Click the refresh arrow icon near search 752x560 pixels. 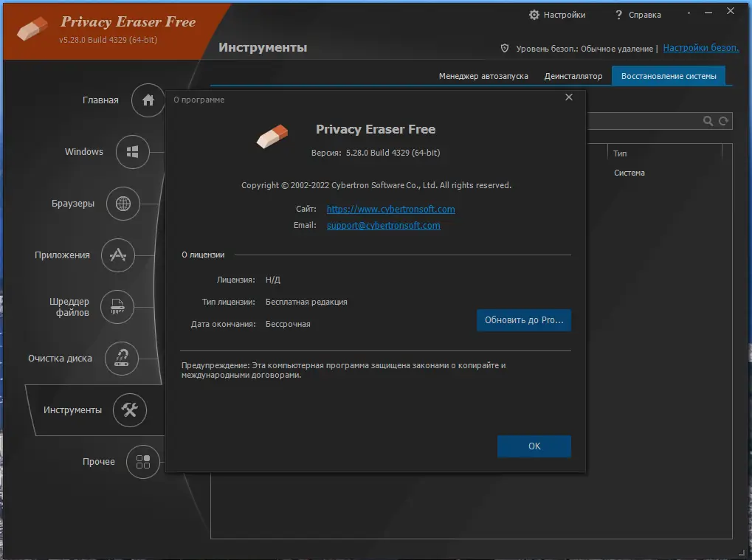click(723, 121)
